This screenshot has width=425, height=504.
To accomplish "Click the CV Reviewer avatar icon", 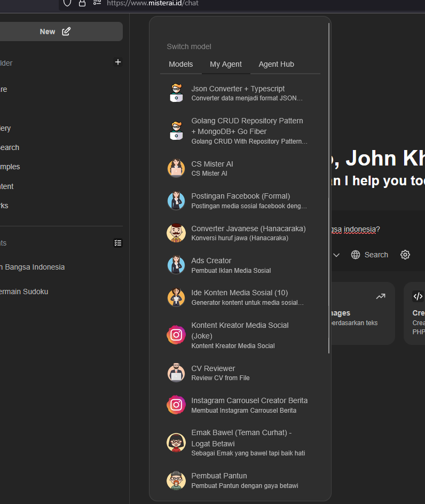I will (x=176, y=373).
